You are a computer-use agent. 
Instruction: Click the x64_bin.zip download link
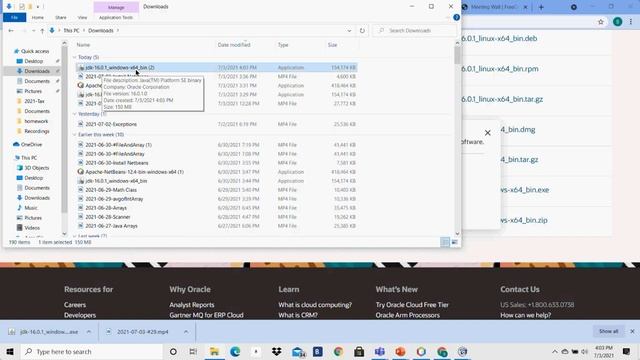(524, 220)
